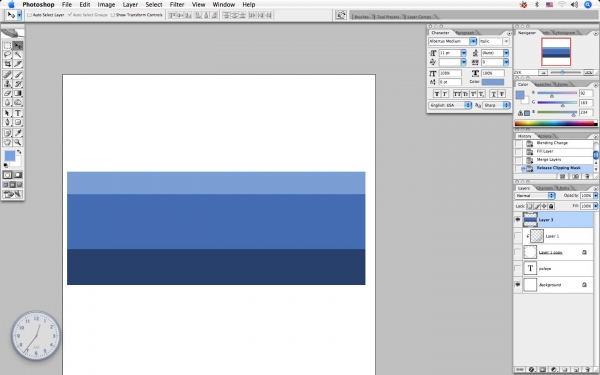
Task: Open the File menu
Action: [x=67, y=5]
